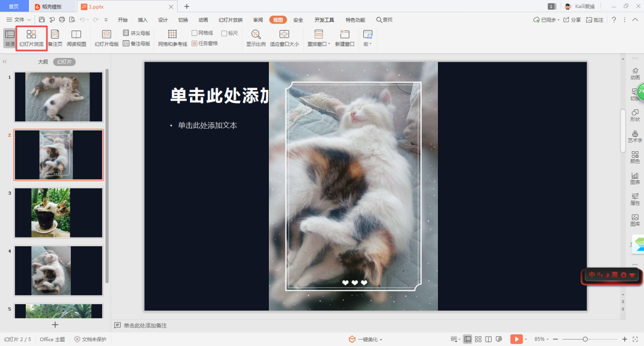Open the 85% zoom level dropdown

point(541,339)
